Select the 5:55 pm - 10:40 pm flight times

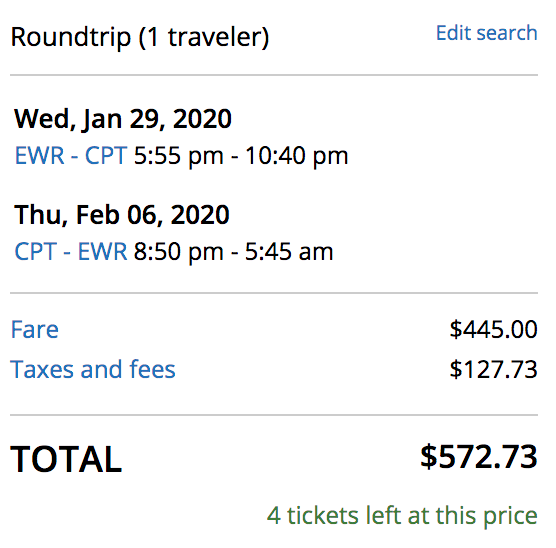point(241,156)
